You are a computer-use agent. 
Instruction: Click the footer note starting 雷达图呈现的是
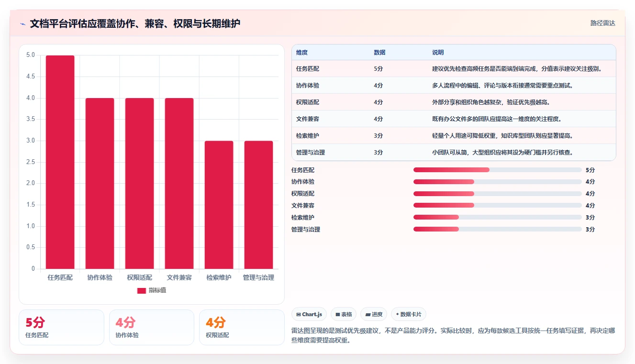tap(453, 335)
